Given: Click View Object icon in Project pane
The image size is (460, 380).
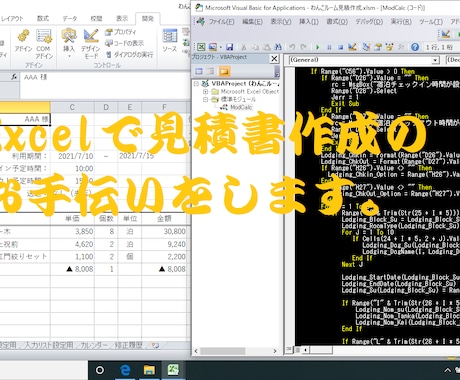Looking at the screenshot, I should 210,71.
